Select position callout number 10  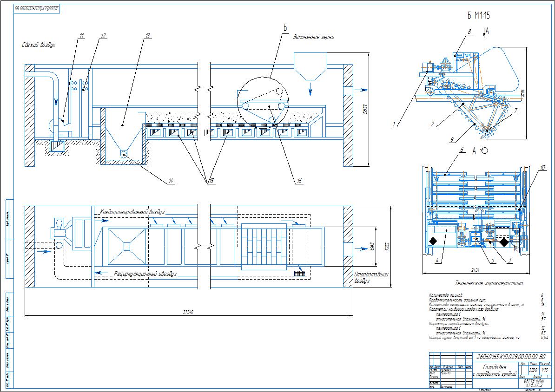[x=542, y=168]
